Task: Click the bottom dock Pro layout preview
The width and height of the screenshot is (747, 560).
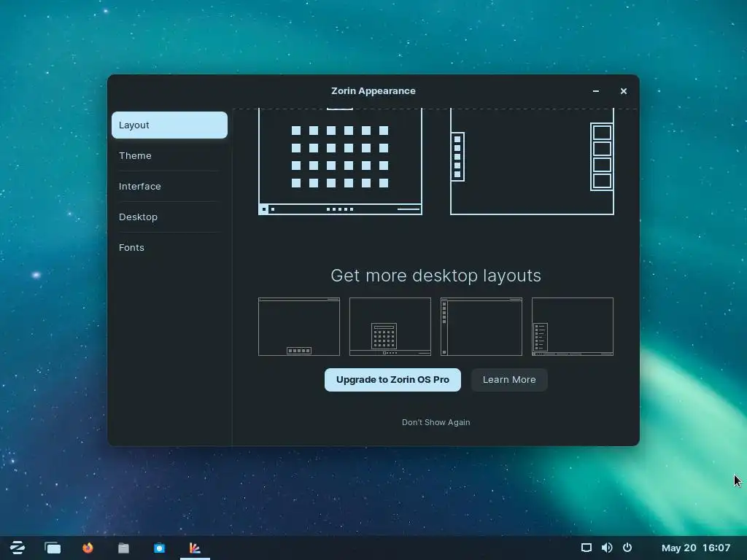Action: [298, 327]
